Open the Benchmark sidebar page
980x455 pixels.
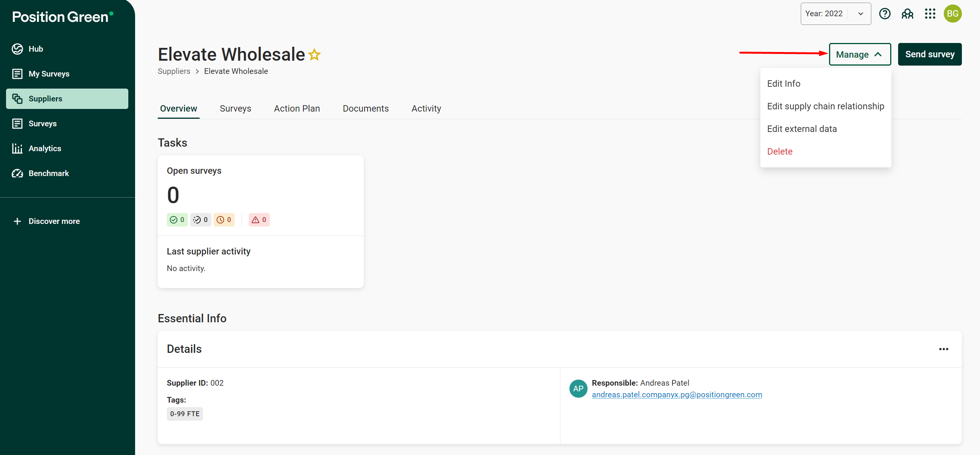coord(67,173)
